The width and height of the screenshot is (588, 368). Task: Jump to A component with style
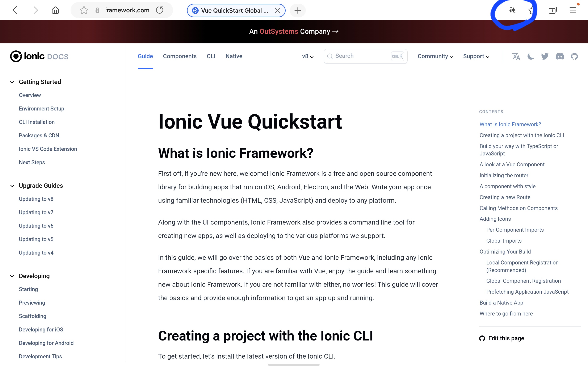(508, 187)
